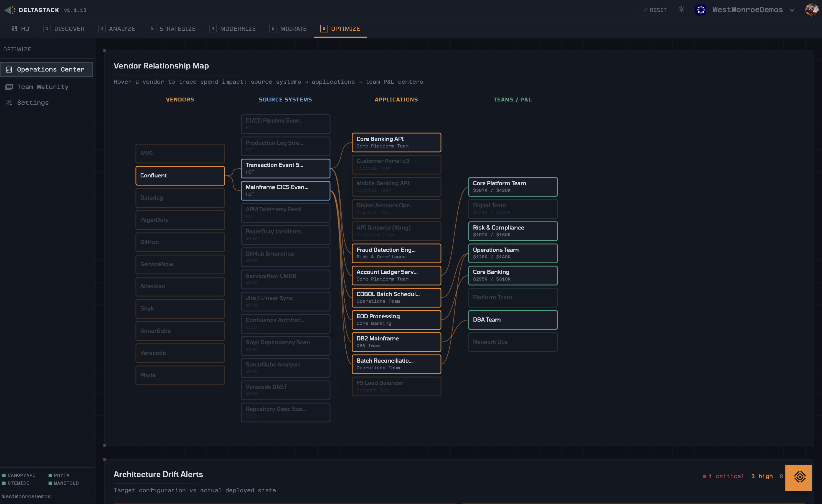Click the Phyta vendor node
Image resolution: width=822 pixels, height=504 pixels.
coord(180,375)
